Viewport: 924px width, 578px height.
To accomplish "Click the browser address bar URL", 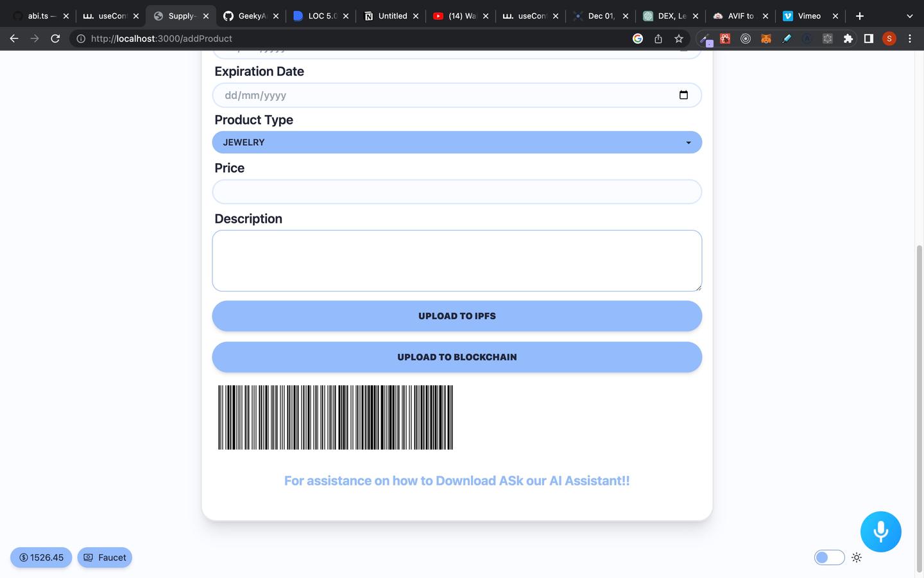I will [161, 39].
